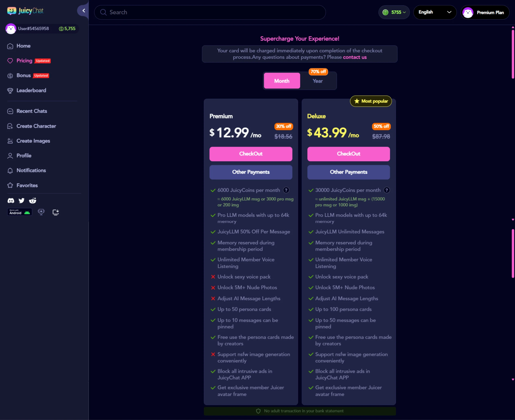The image size is (515, 420).
Task: Open Create Images from sidebar
Action: (x=33, y=141)
